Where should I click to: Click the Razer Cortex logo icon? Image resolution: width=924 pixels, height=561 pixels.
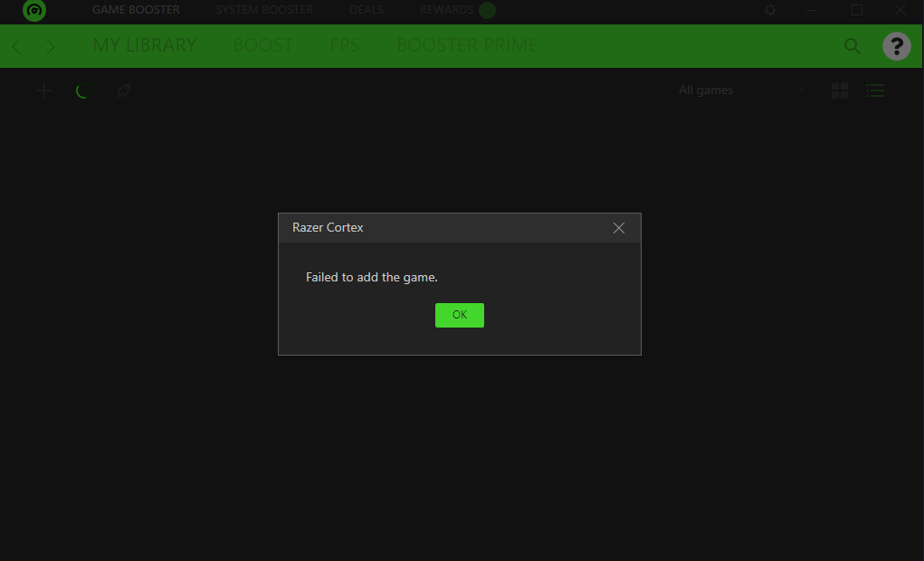pyautogui.click(x=34, y=10)
